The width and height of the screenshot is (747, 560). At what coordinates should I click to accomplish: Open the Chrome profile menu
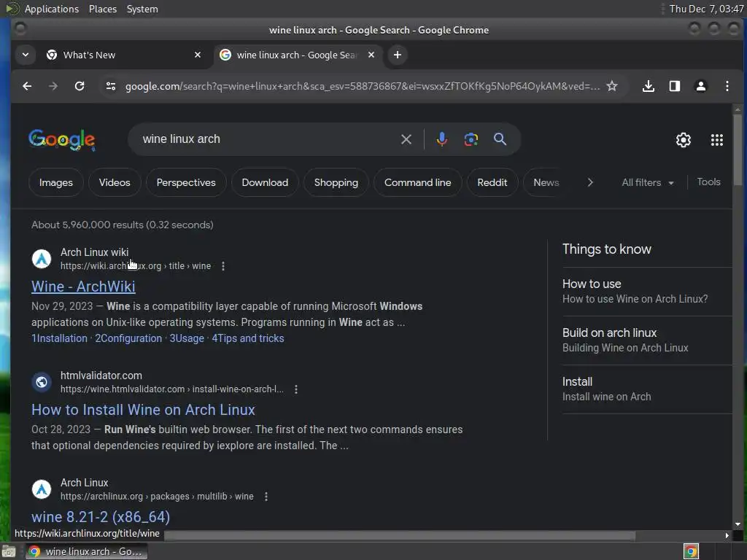coord(700,86)
